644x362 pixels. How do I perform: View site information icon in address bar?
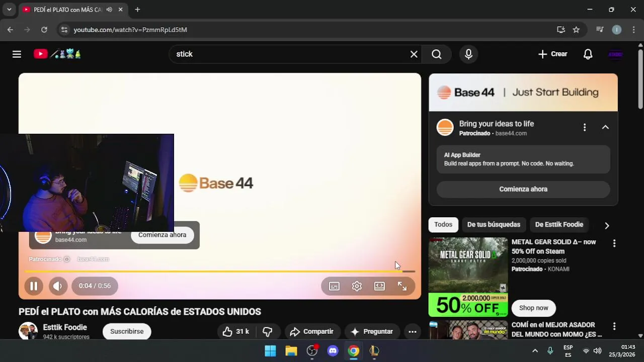[64, 30]
